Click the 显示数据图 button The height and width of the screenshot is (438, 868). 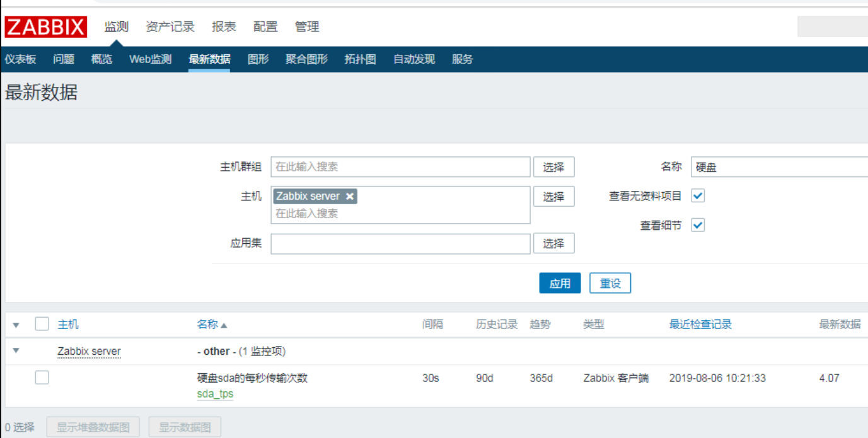pos(185,427)
